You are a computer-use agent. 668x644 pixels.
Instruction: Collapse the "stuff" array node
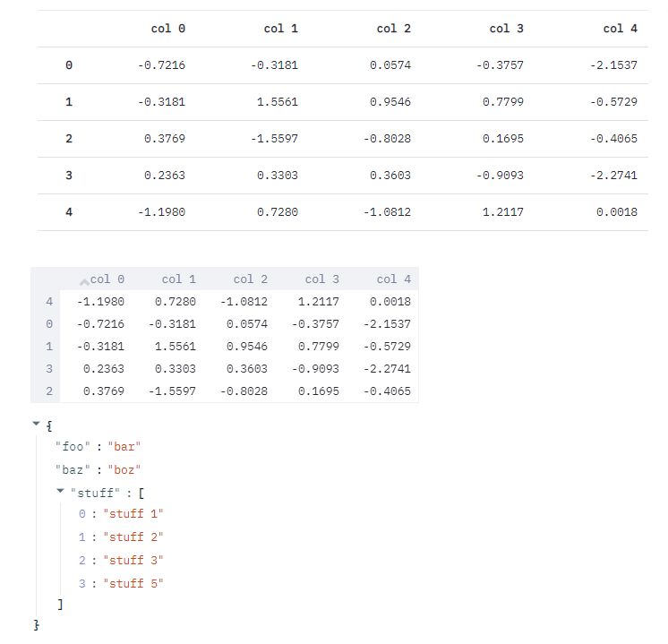60,491
